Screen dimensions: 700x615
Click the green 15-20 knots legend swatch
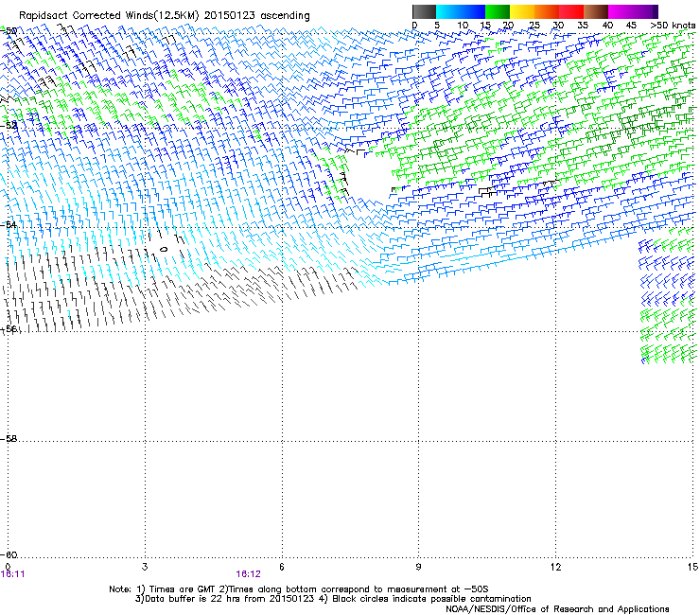498,11
